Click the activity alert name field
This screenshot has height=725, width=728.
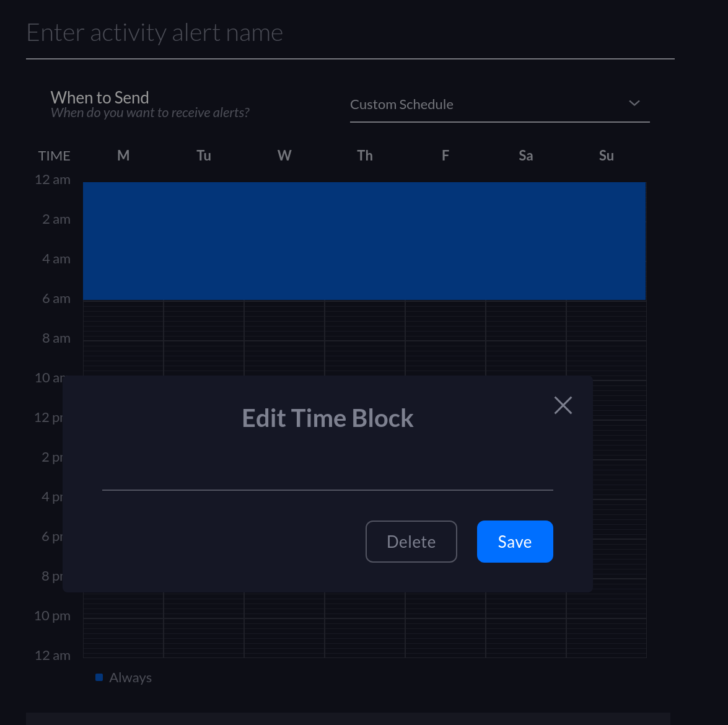point(349,33)
